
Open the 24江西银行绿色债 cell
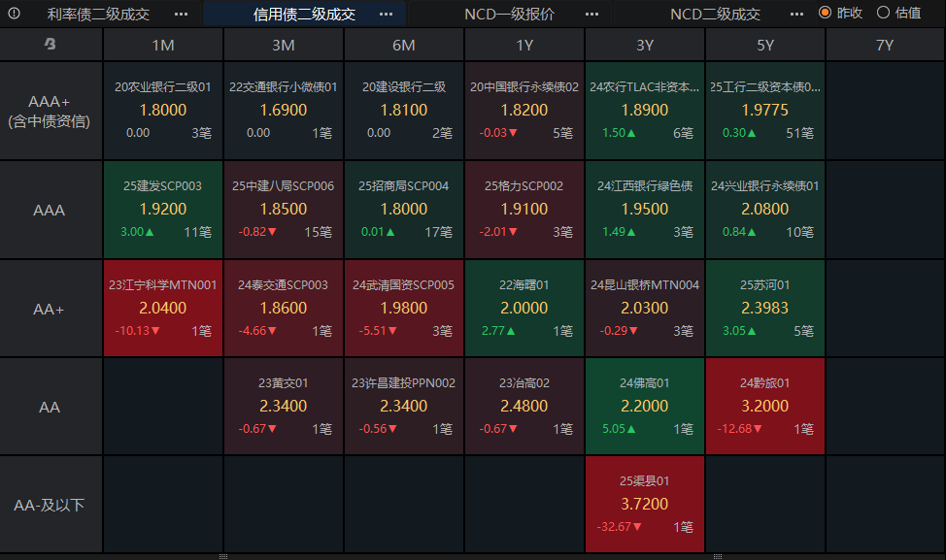pyautogui.click(x=645, y=210)
